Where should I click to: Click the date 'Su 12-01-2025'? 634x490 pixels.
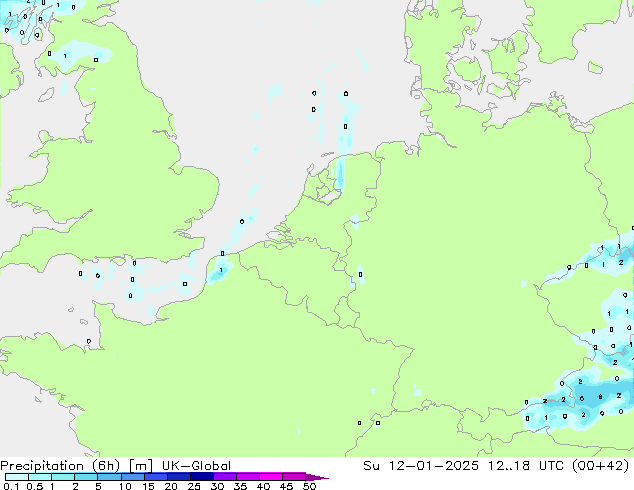point(421,466)
